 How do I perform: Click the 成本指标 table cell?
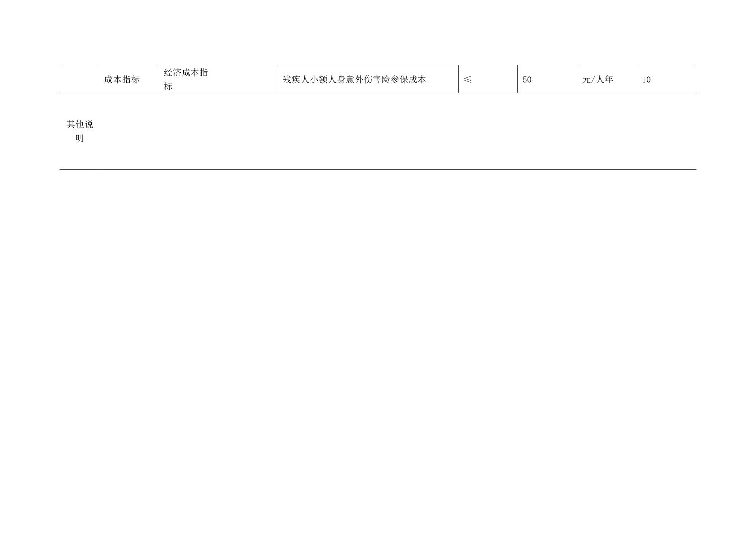122,79
